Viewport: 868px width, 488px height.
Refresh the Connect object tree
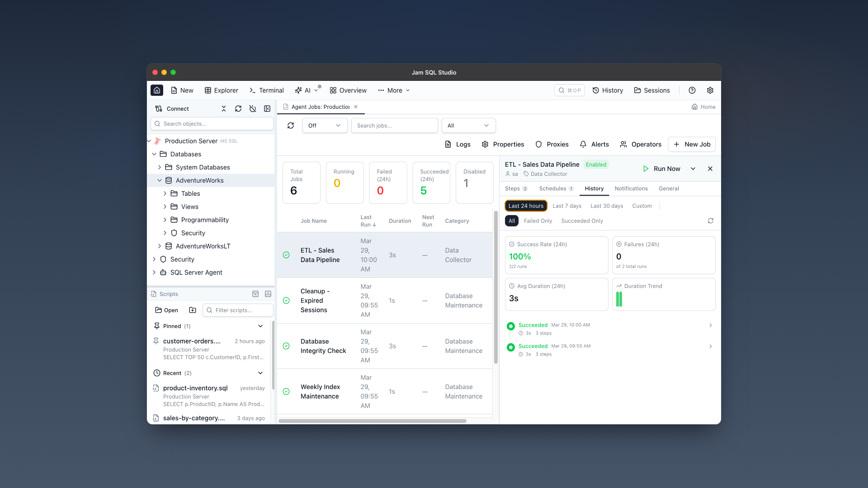(238, 108)
